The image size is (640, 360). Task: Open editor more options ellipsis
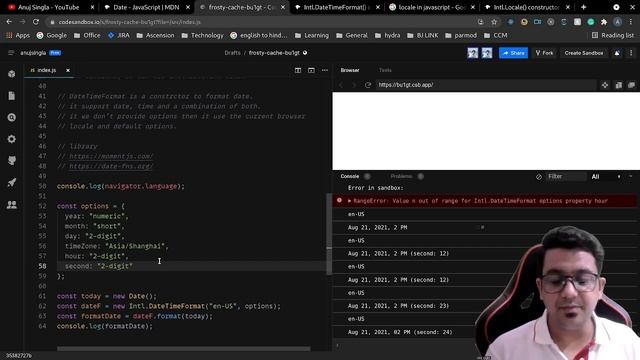coord(325,70)
